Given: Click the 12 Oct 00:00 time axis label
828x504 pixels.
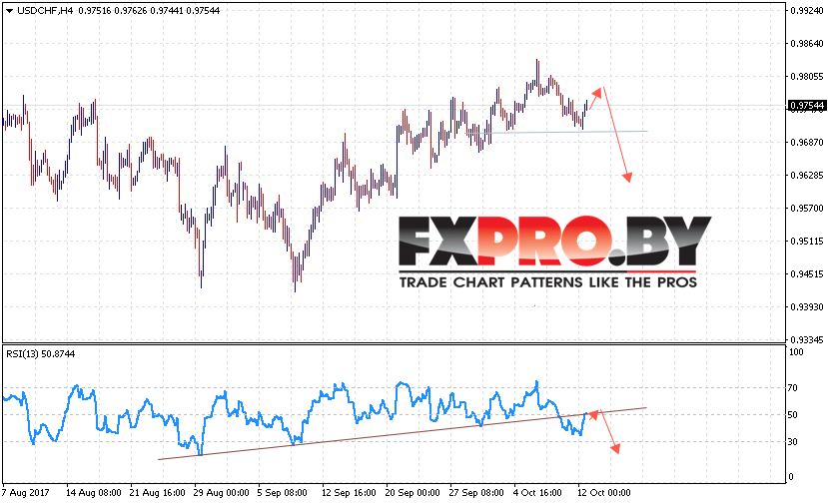Looking at the screenshot, I should click(x=603, y=493).
